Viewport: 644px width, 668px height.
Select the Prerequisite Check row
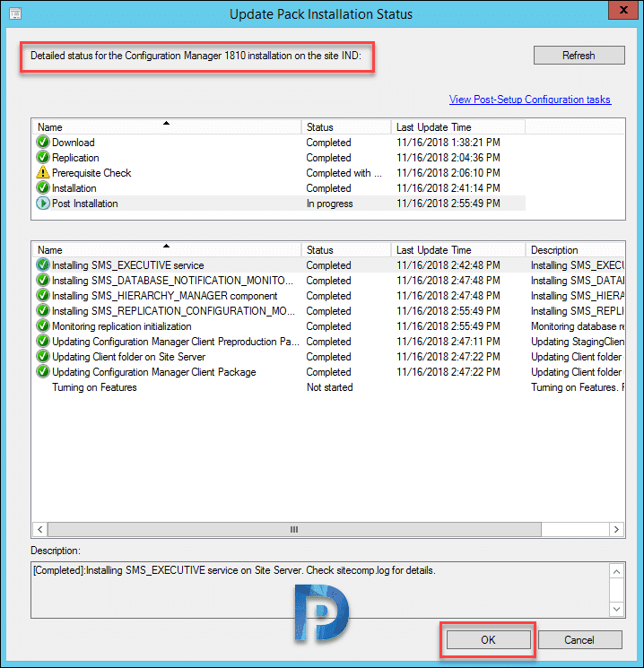pyautogui.click(x=279, y=173)
